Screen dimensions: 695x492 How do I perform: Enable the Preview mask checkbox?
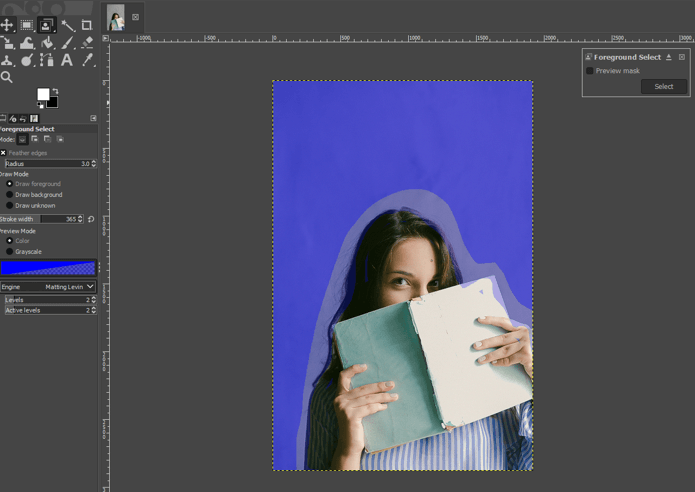pos(590,71)
